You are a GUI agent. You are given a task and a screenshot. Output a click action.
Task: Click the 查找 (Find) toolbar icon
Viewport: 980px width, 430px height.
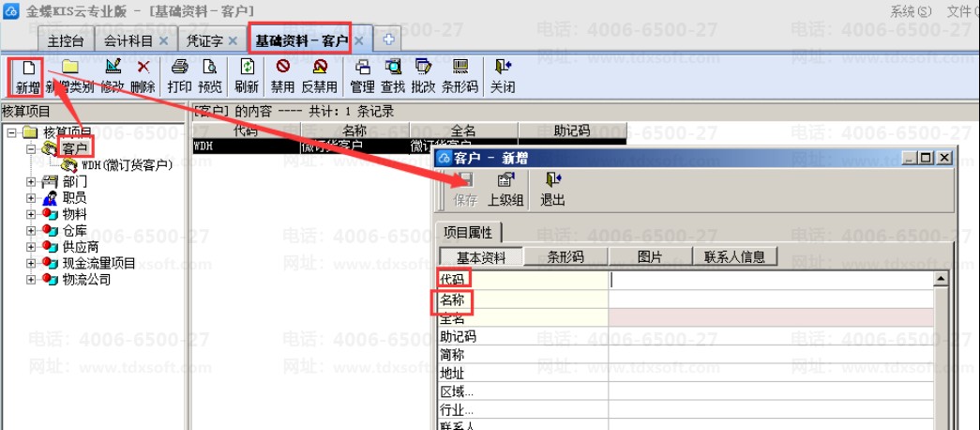[x=393, y=67]
